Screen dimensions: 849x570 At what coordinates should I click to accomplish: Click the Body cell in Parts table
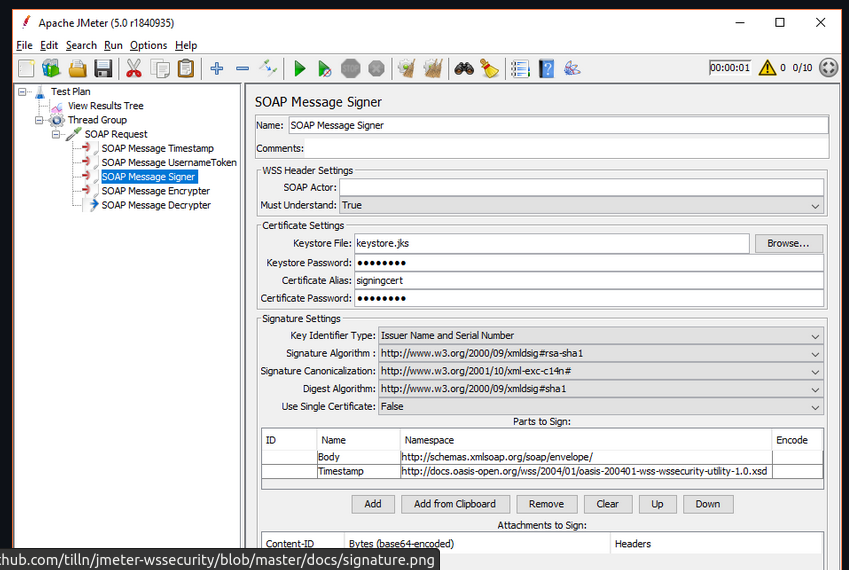click(358, 457)
